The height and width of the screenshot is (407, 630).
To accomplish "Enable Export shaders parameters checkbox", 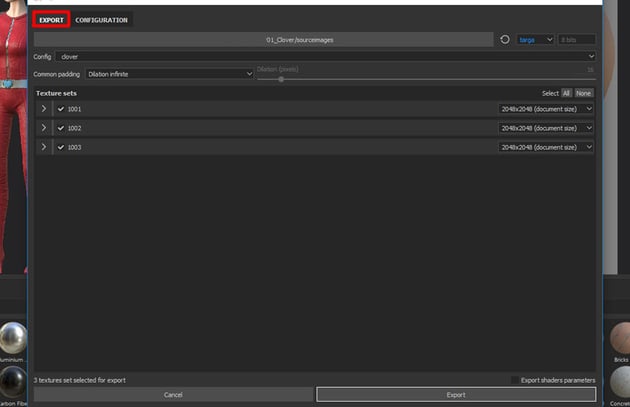I will [514, 380].
